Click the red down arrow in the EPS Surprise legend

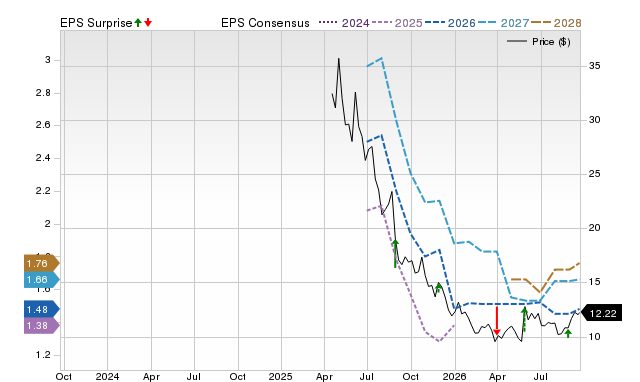pos(148,23)
